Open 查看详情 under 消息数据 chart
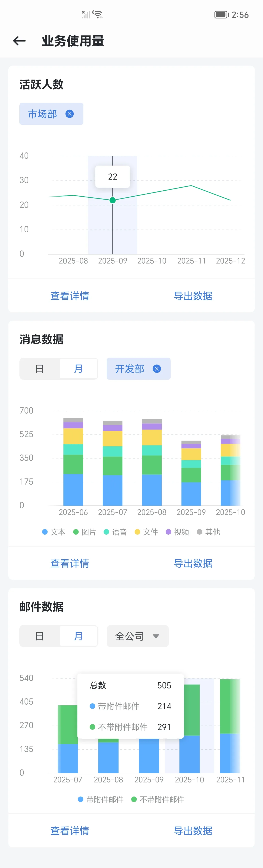The width and height of the screenshot is (263, 868). [70, 563]
